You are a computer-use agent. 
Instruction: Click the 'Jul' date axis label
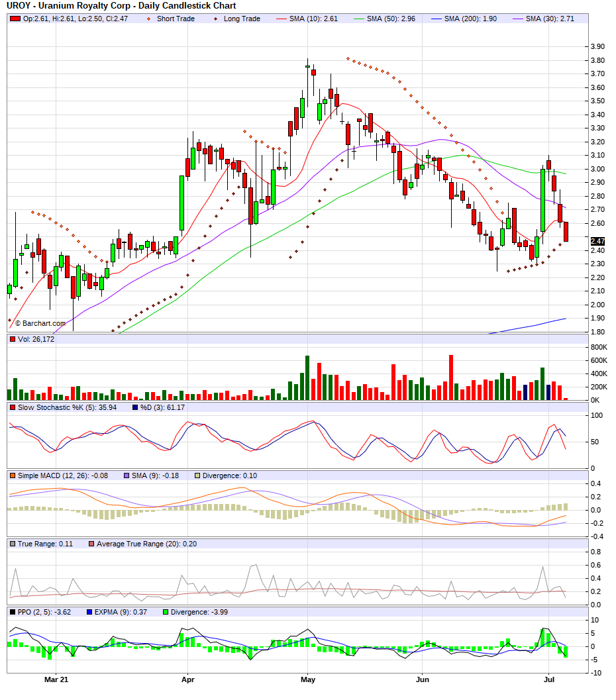(549, 680)
